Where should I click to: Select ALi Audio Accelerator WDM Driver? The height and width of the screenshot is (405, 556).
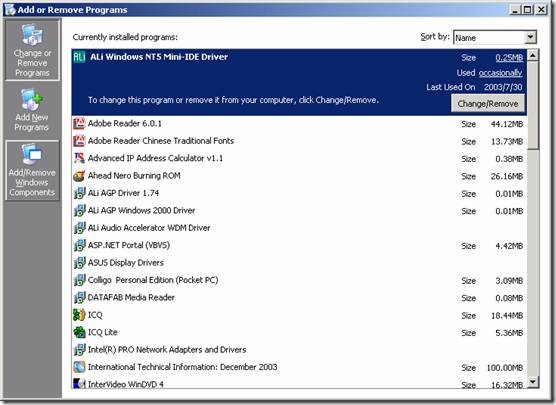[x=149, y=228]
